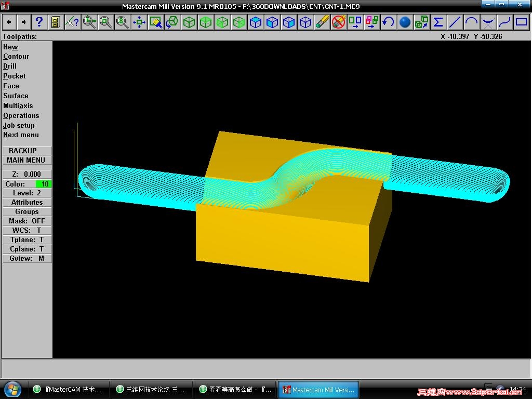Click the pink-green overlapping squares icon

click(372, 22)
